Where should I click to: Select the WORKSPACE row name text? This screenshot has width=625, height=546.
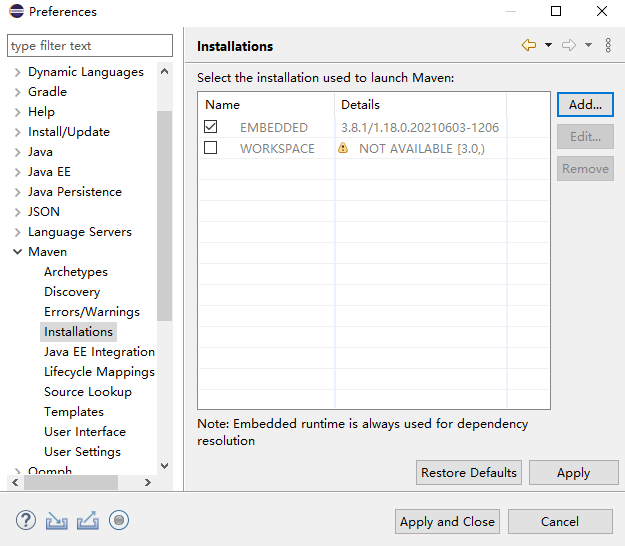[x=277, y=149]
